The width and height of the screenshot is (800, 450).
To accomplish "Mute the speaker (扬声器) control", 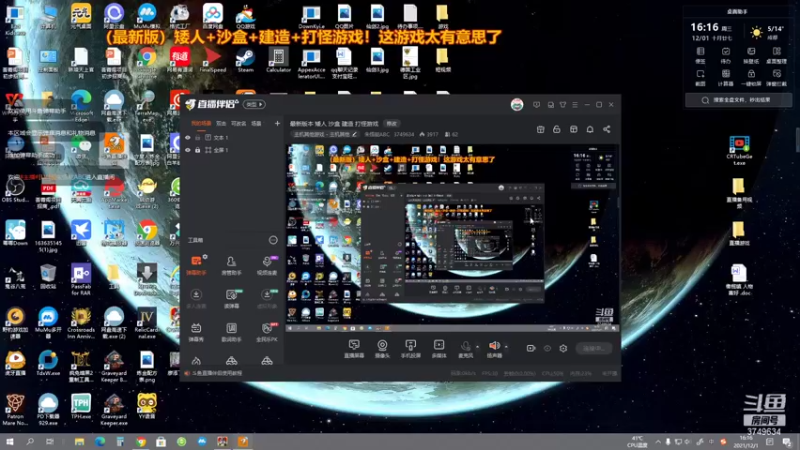I will click(494, 349).
